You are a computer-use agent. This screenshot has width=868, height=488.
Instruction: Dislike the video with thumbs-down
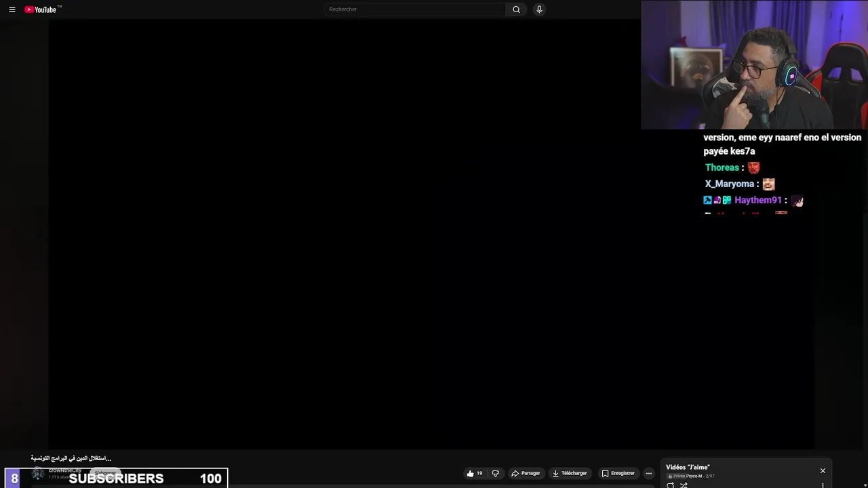(495, 473)
